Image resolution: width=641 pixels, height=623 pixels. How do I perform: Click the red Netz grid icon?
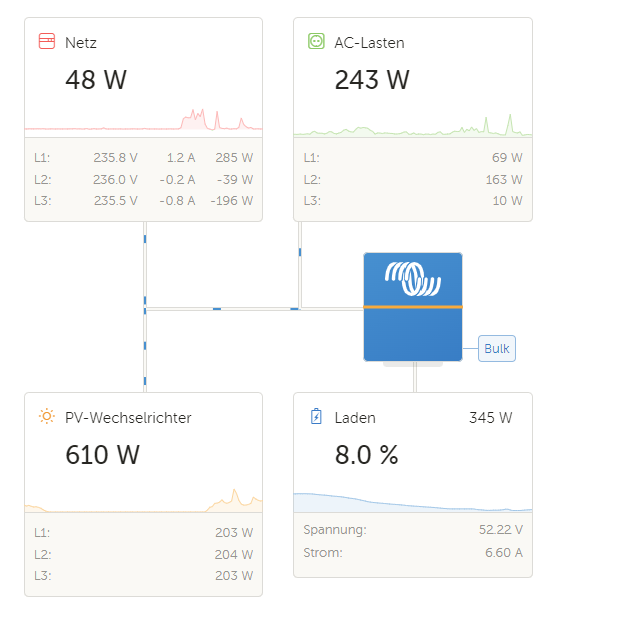point(47,41)
